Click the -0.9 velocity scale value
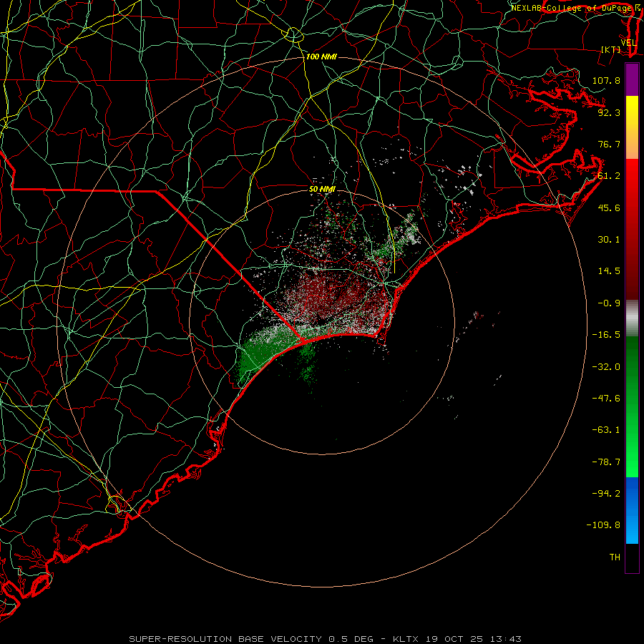 609,303
